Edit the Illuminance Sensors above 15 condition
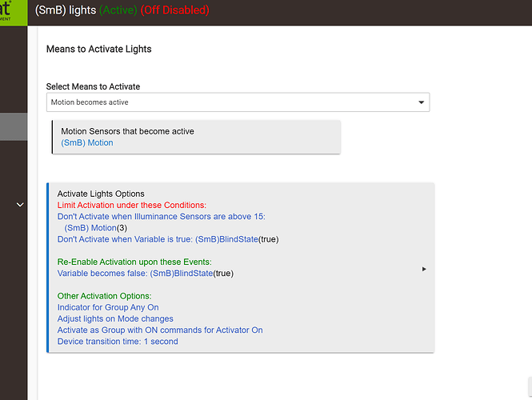The image size is (532, 400). pos(161,216)
